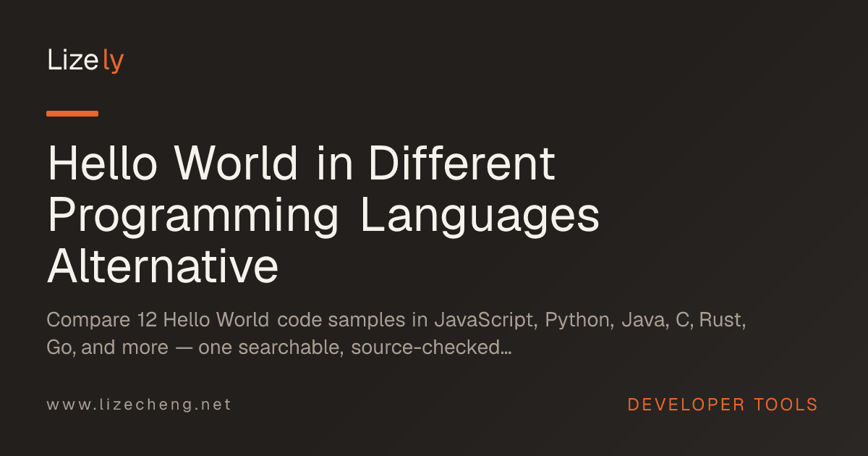Click the word "Python" in the description
Screen dimensions: 868x456
(576, 321)
